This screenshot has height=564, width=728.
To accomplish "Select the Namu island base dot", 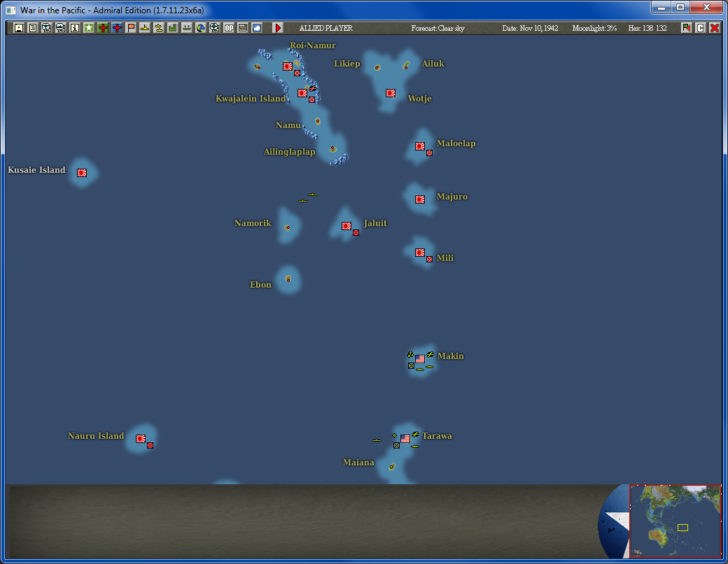I will [318, 121].
